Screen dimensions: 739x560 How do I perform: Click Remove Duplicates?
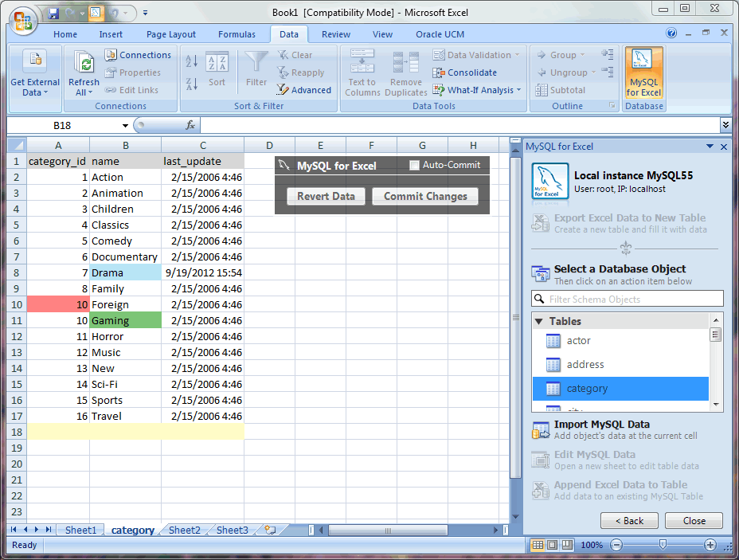click(x=406, y=73)
